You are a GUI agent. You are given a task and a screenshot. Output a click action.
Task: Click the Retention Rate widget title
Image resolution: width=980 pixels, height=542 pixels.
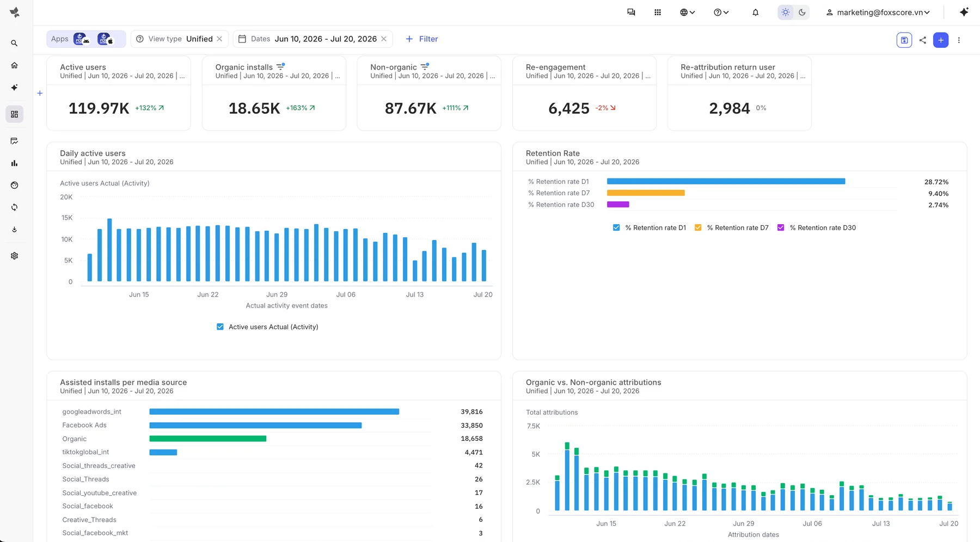point(553,153)
